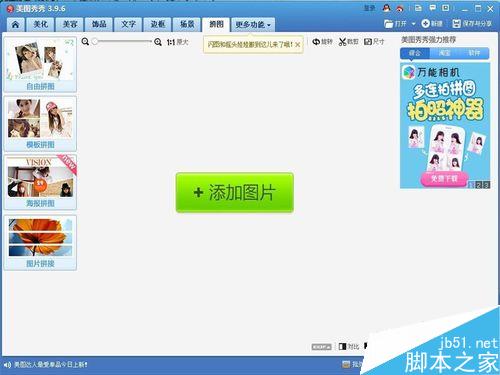Click the 旋转 rotate tool
The width and height of the screenshot is (500, 375).
click(322, 42)
